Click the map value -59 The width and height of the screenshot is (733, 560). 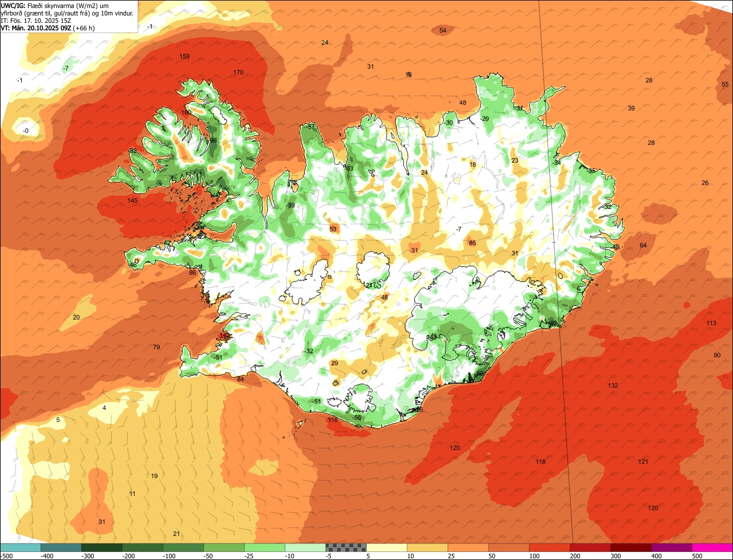(291, 205)
